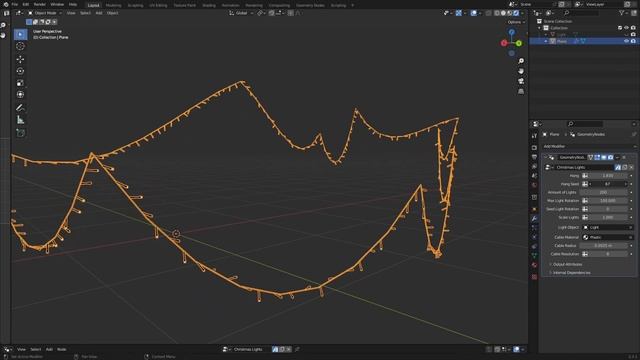Toggle GeometryNodes modifier edit mode display
The image size is (640, 360).
click(x=597, y=157)
